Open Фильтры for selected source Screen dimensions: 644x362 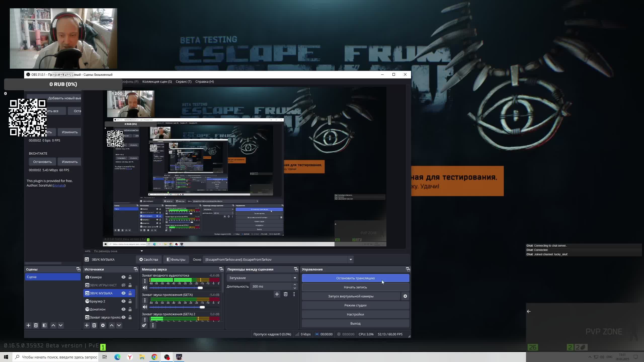point(176,259)
